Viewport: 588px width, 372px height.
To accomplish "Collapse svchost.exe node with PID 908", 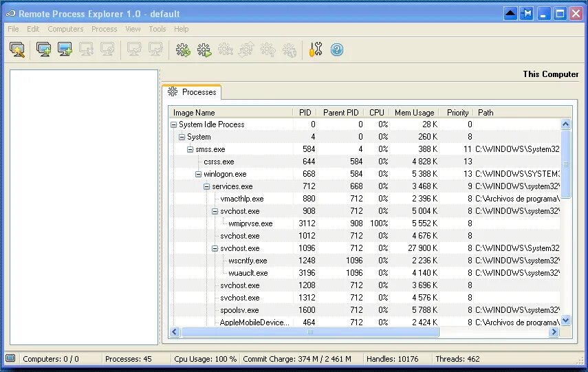I will [x=215, y=211].
